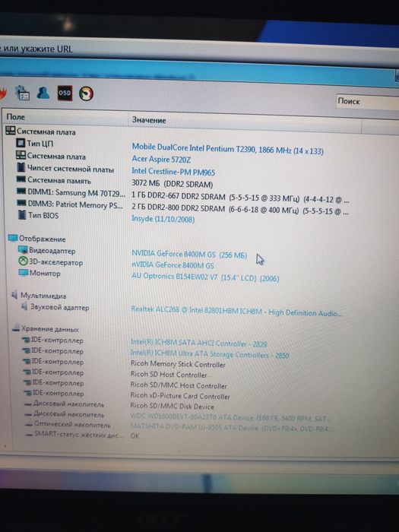Select the Ricoh SD/MMC Host Controller value
The image size is (399, 532).
click(179, 385)
